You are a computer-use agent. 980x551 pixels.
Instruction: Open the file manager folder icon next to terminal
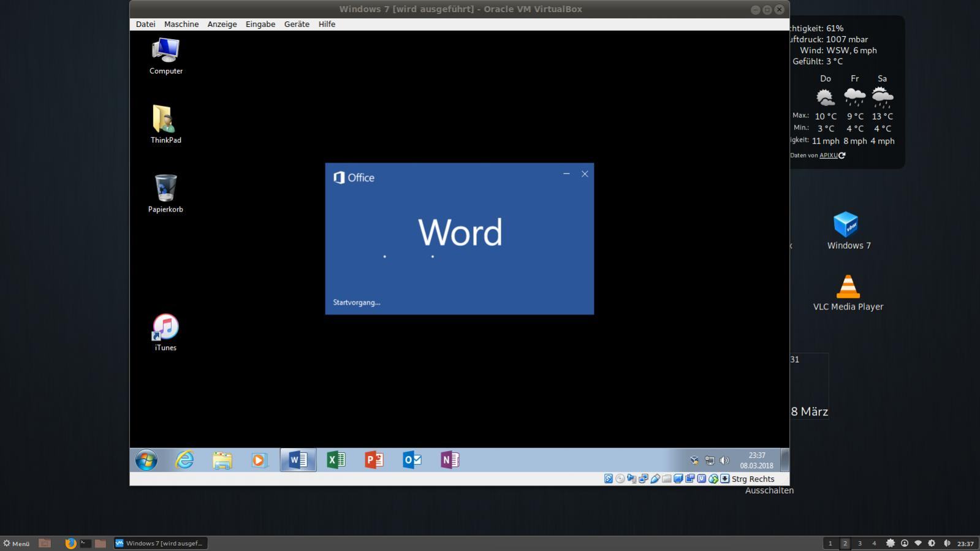tap(101, 543)
